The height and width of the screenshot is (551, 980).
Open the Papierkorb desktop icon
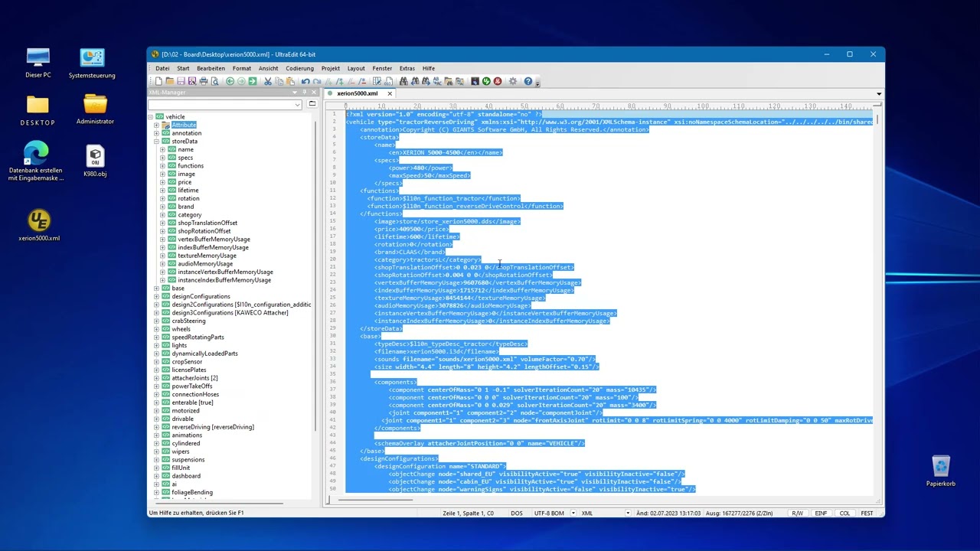coord(941,471)
